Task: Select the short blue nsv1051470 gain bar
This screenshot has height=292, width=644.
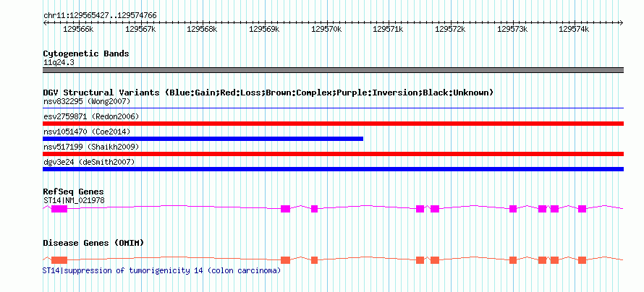Action: coord(203,139)
